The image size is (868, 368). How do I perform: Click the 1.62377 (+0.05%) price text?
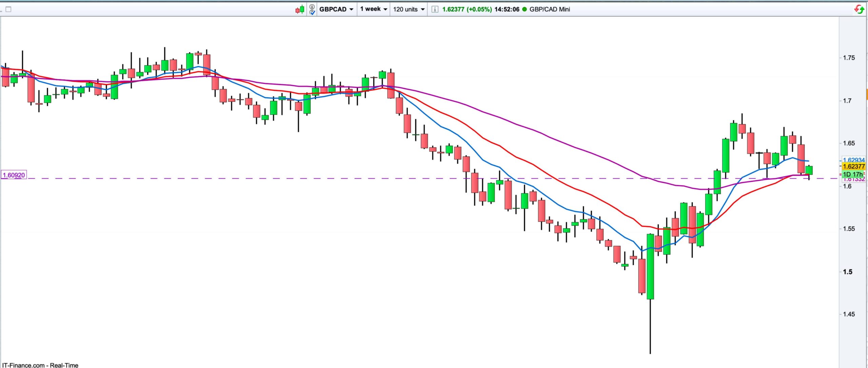tap(467, 9)
